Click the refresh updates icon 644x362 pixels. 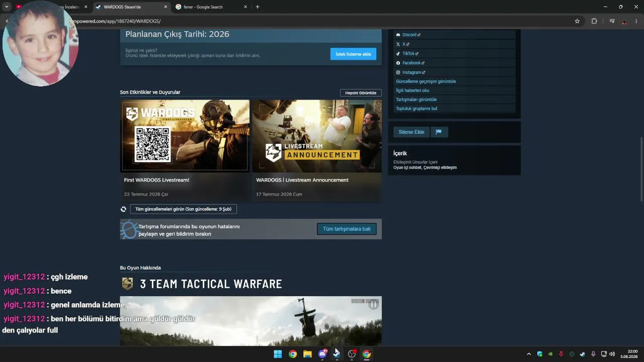click(123, 209)
